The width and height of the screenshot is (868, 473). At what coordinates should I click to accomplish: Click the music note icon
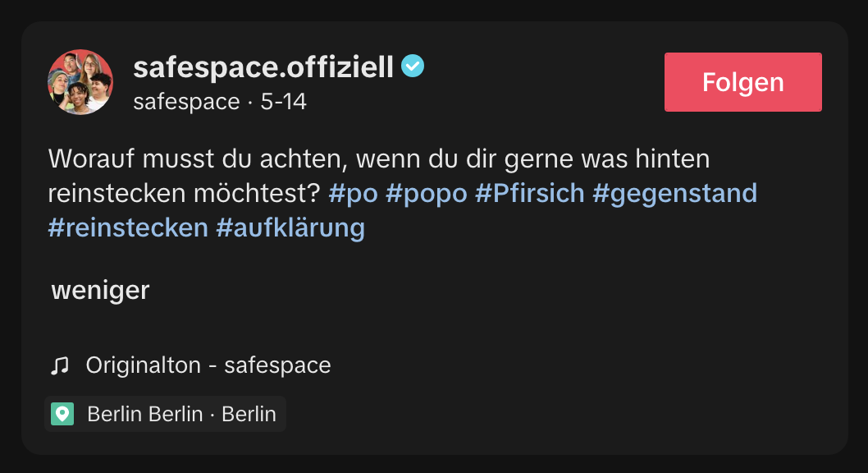(x=60, y=365)
